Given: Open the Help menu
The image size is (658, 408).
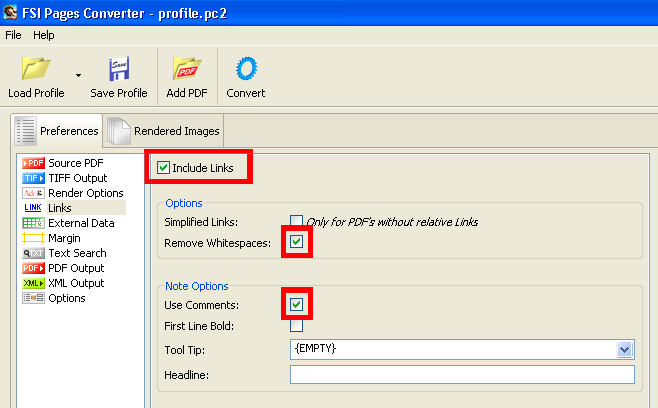Looking at the screenshot, I should (x=44, y=35).
